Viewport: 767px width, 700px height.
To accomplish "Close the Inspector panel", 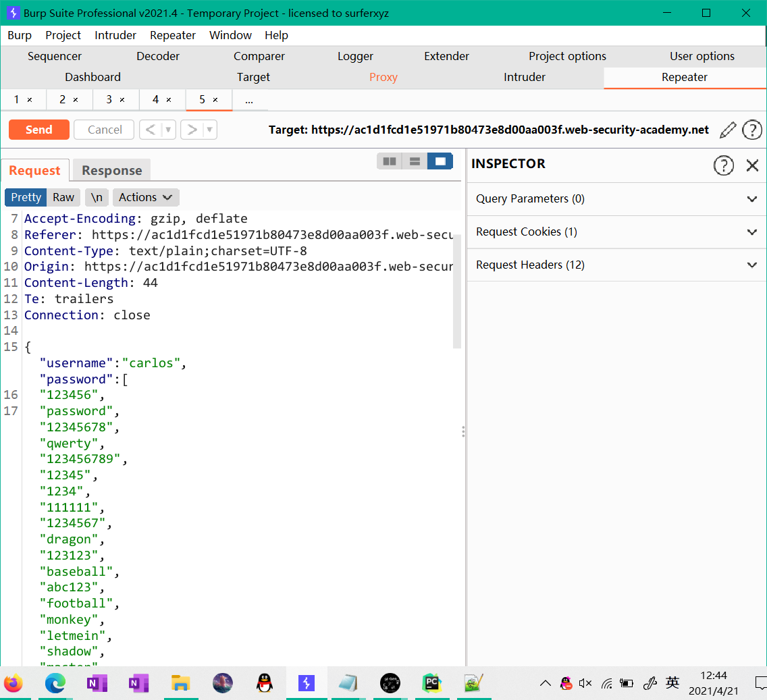I will (x=752, y=165).
